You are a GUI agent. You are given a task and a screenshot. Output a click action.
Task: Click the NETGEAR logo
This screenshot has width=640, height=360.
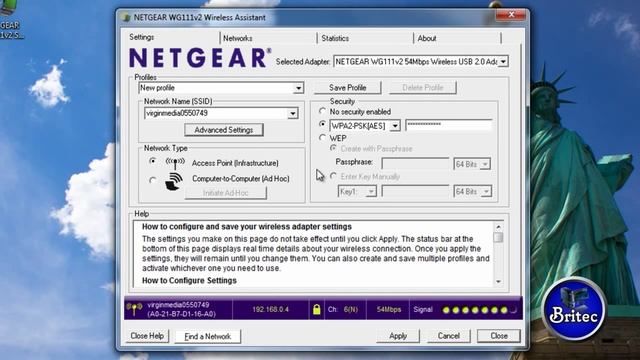click(200, 58)
